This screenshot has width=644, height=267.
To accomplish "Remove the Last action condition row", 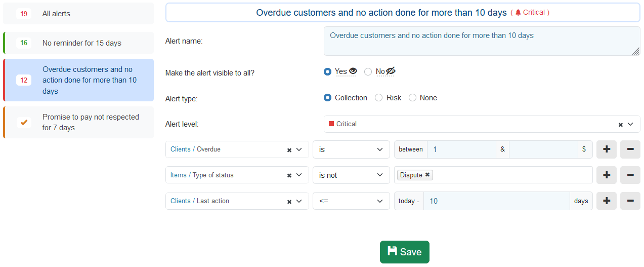I will [x=630, y=201].
